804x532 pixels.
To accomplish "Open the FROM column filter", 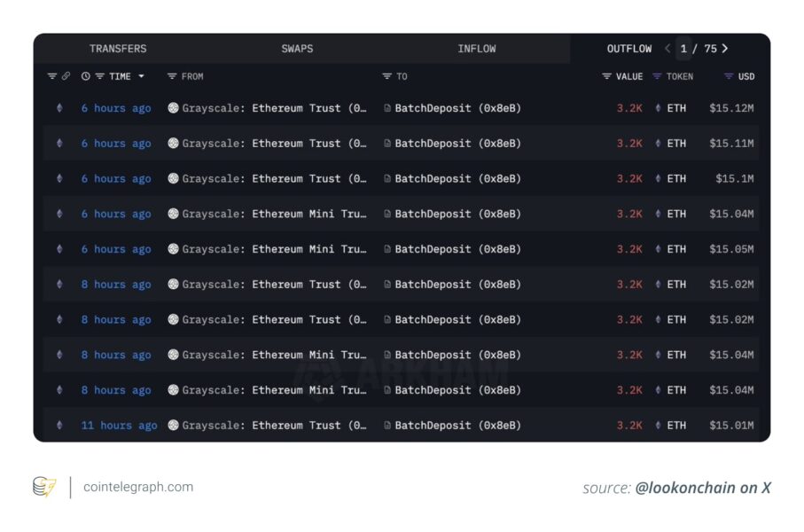I will click(172, 76).
